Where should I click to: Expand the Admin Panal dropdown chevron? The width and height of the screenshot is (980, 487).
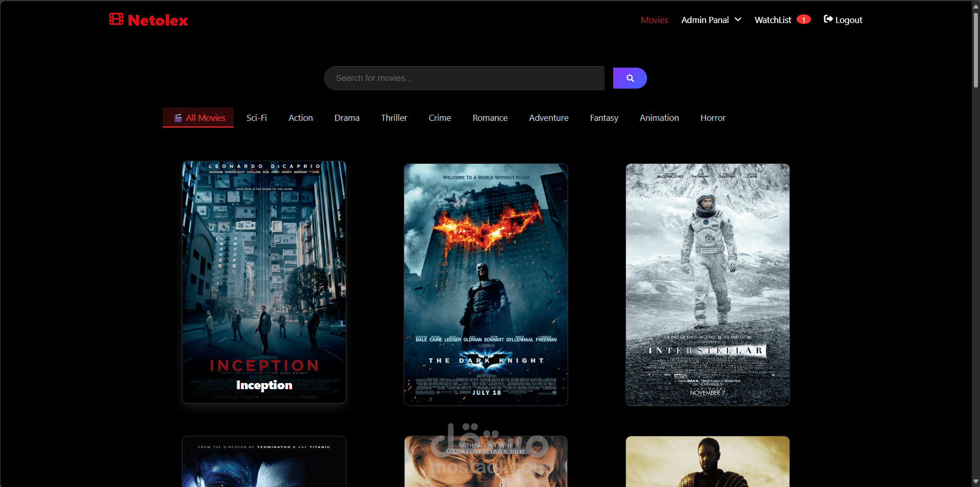click(x=738, y=19)
